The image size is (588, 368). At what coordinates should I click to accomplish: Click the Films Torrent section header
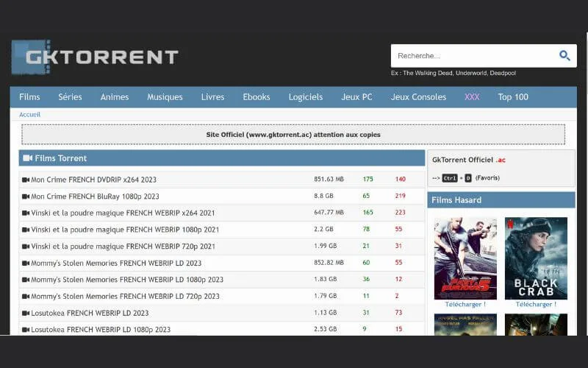[222, 158]
